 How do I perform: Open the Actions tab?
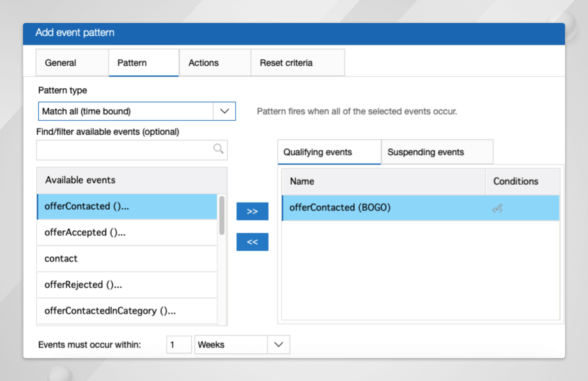203,63
